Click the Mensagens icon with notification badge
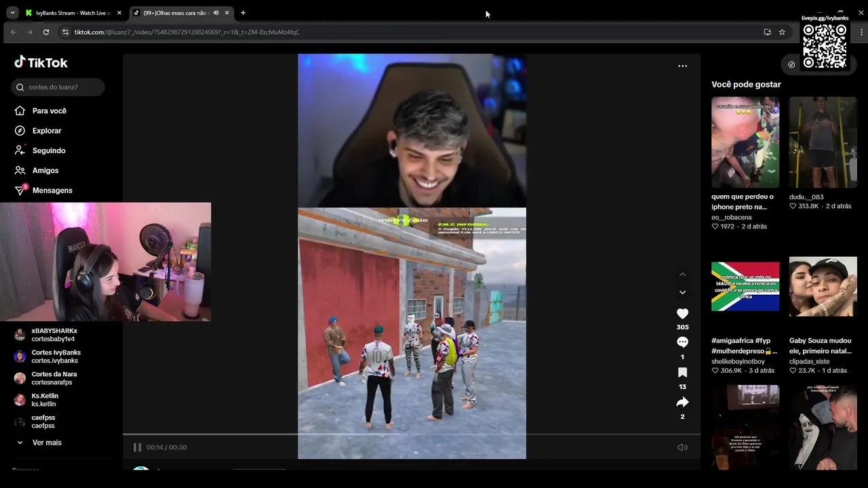 click(20, 190)
